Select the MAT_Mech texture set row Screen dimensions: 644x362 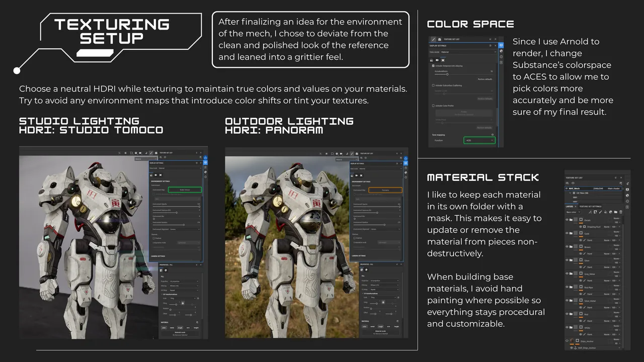593,189
